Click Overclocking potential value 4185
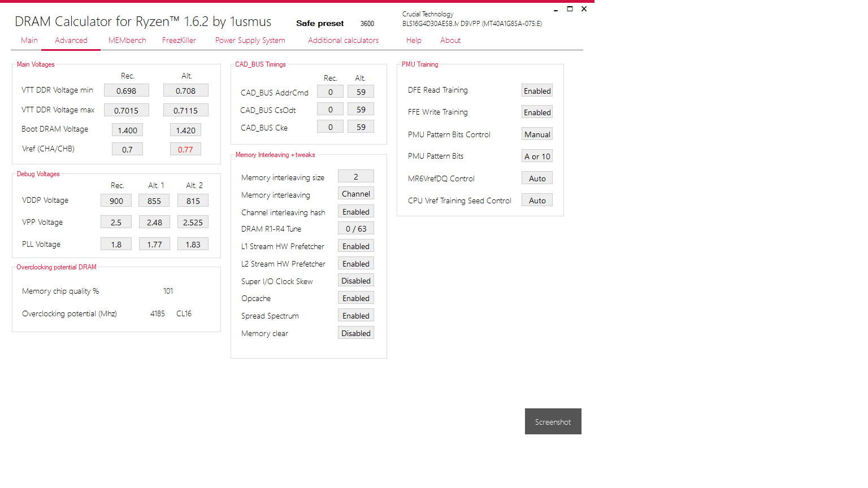Viewport: 868px width, 488px height. (158, 313)
